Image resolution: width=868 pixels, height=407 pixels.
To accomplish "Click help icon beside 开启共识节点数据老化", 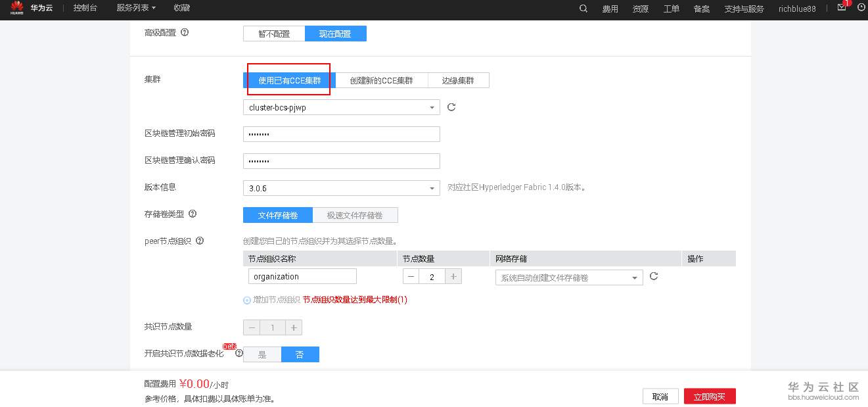I will point(239,353).
